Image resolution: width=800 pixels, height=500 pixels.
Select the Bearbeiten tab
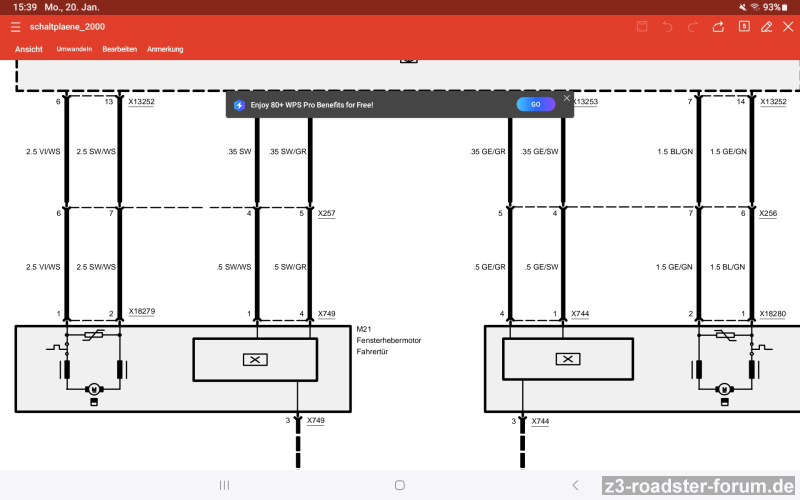tap(120, 49)
